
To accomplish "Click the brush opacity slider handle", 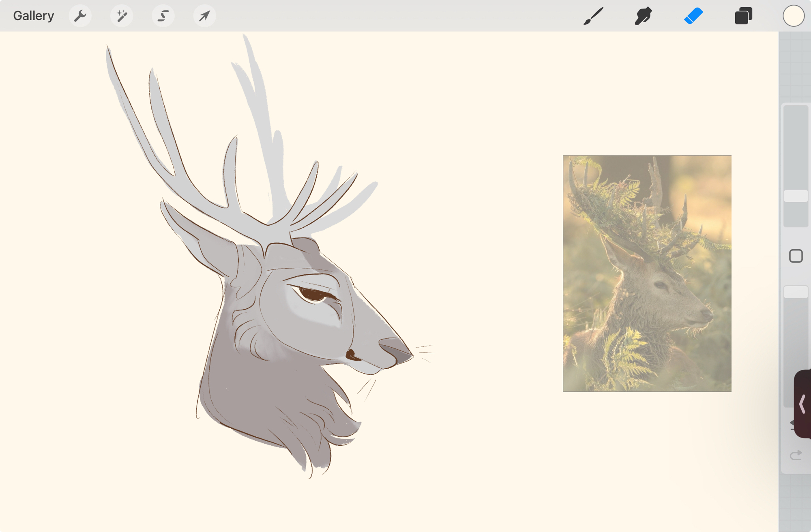I will [x=796, y=292].
